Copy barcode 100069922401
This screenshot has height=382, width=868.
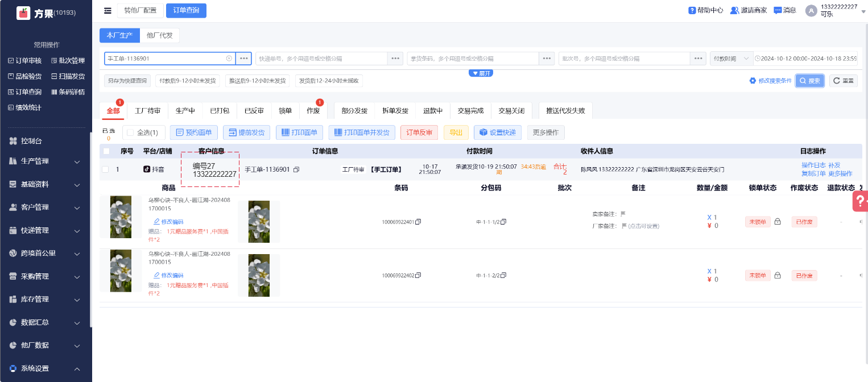click(x=418, y=222)
